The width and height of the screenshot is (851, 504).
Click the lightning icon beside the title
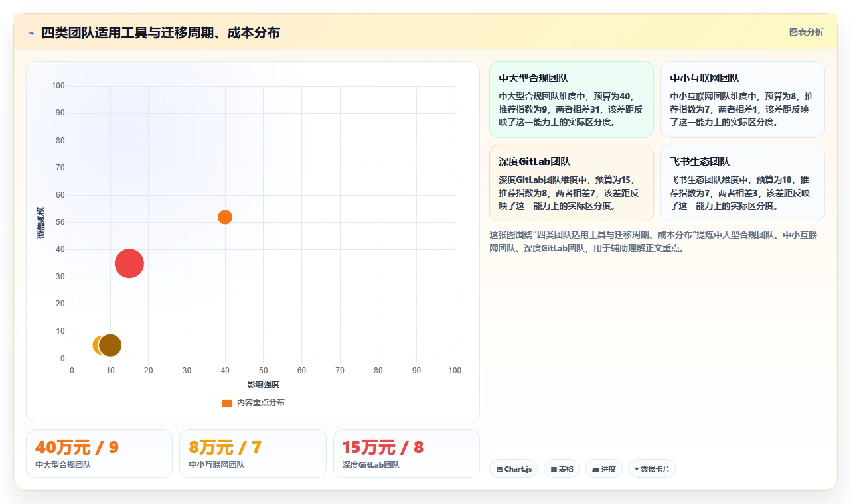(x=32, y=33)
